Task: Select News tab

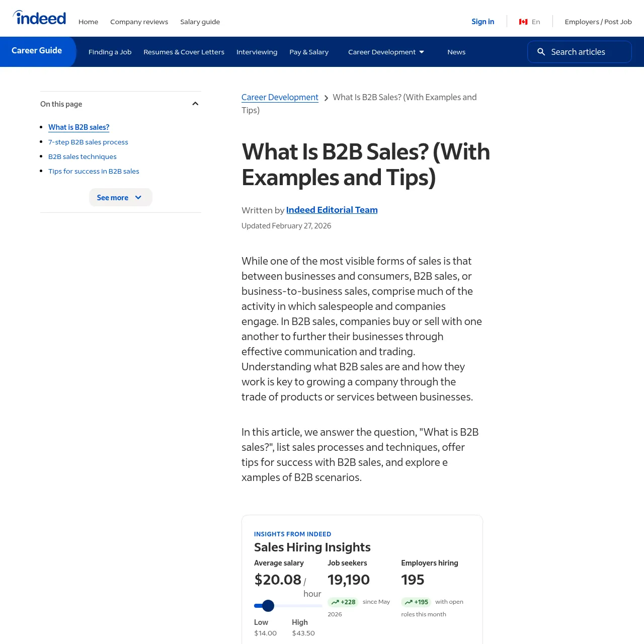Action: tap(456, 52)
